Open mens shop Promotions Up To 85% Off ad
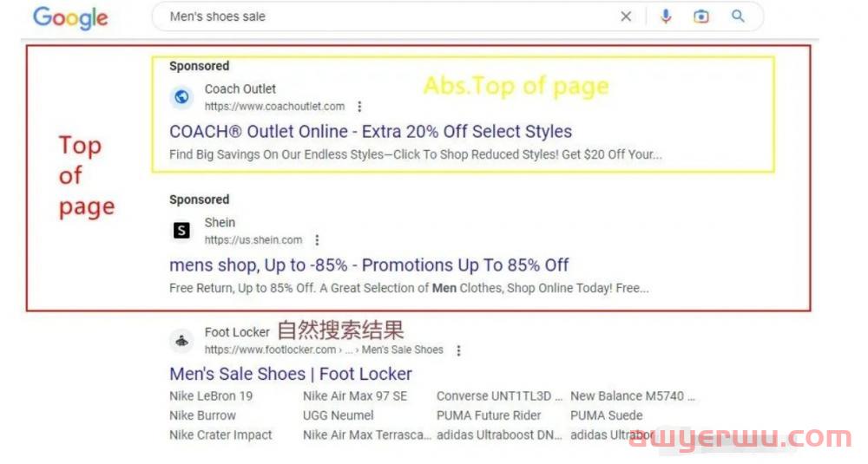The height and width of the screenshot is (464, 868). [369, 265]
